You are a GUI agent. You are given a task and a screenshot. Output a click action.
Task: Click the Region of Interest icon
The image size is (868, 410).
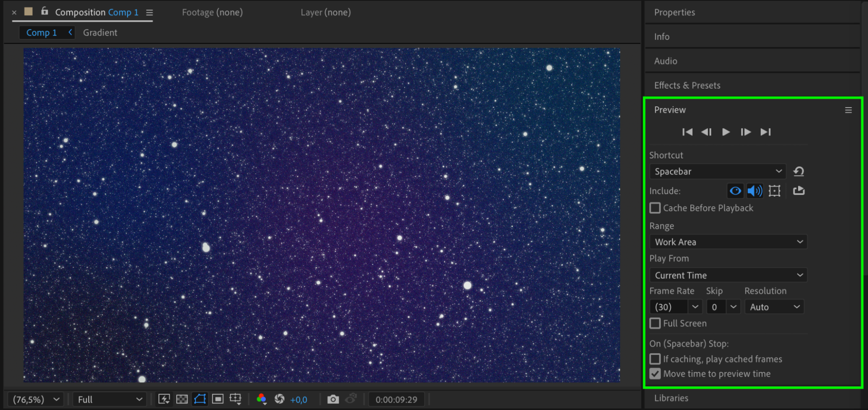click(x=218, y=399)
